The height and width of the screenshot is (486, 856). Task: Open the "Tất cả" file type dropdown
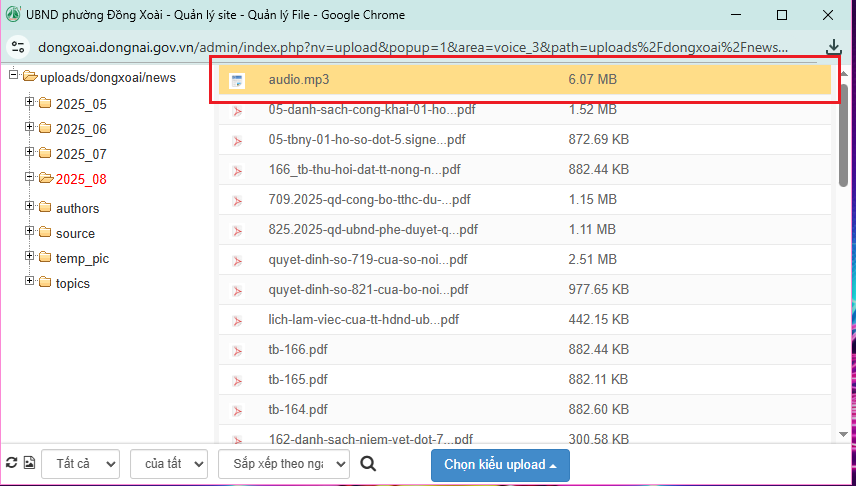click(80, 464)
